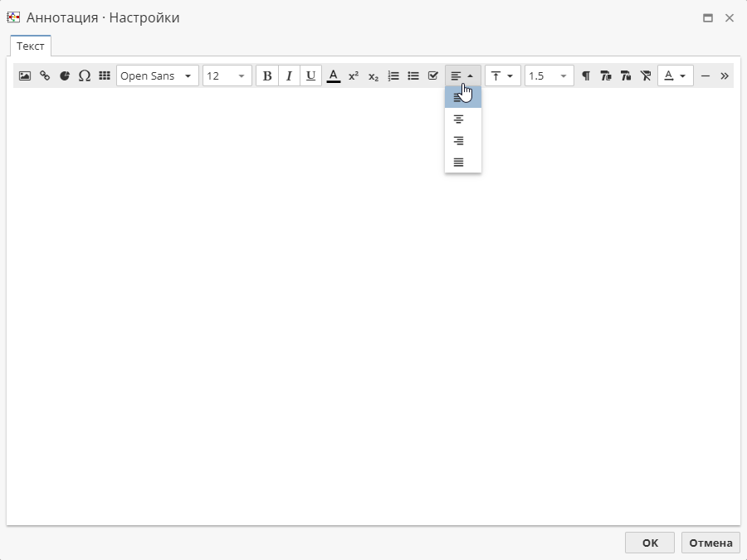
Task: Insert a bulleted list
Action: 413,75
